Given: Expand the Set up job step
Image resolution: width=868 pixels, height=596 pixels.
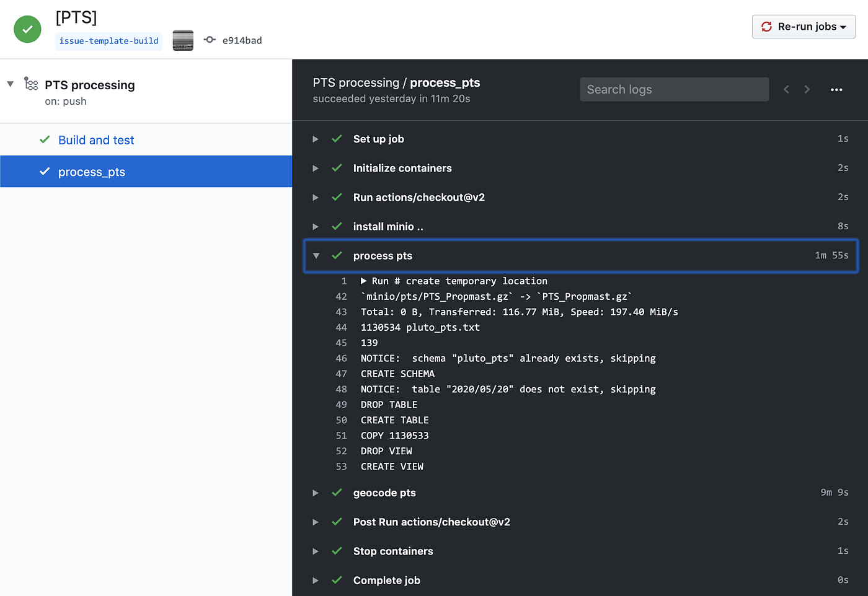Looking at the screenshot, I should point(316,139).
